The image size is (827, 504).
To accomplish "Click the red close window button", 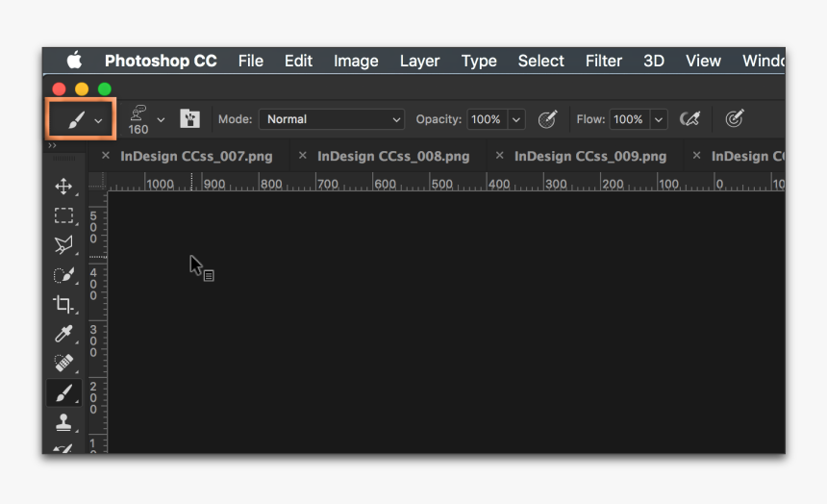I will (x=59, y=88).
